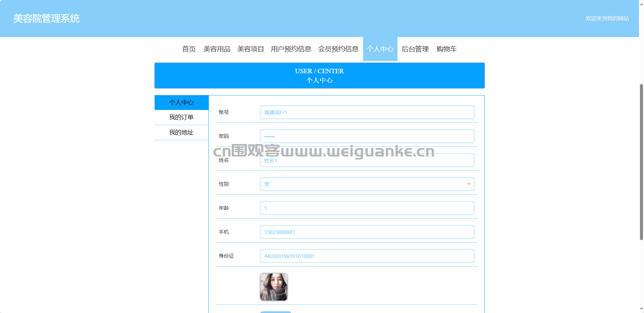Open 后台管理 from the navigation bar
This screenshot has width=644, height=313.
[415, 49]
